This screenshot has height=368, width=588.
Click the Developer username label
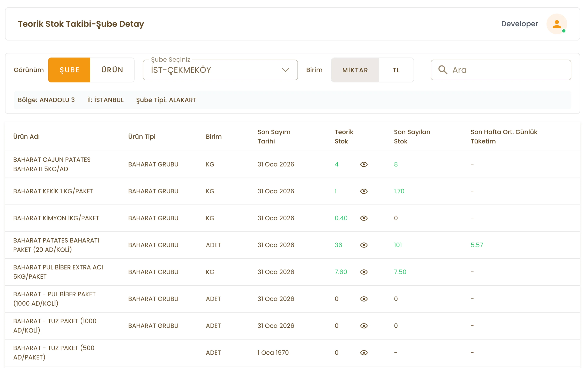519,24
